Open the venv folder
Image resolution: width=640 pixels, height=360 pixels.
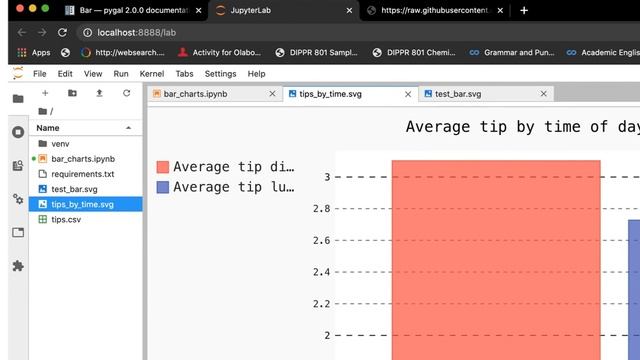tap(86, 144)
